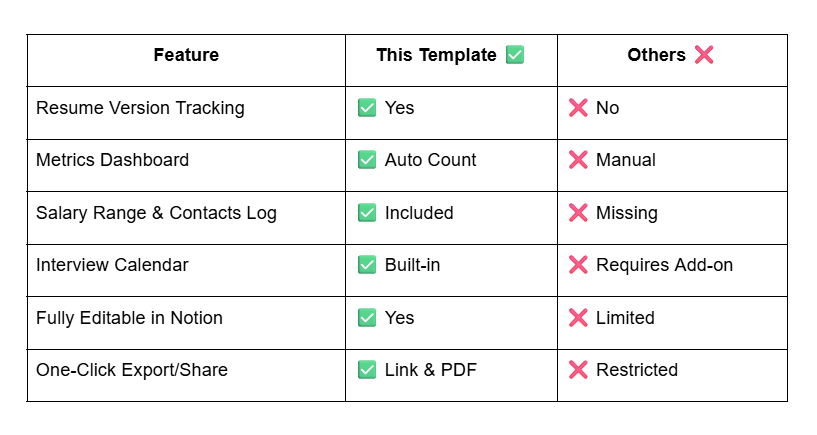817x435 pixels.
Task: Click the Salary Range & Contacts Log cell
Action: 156,213
